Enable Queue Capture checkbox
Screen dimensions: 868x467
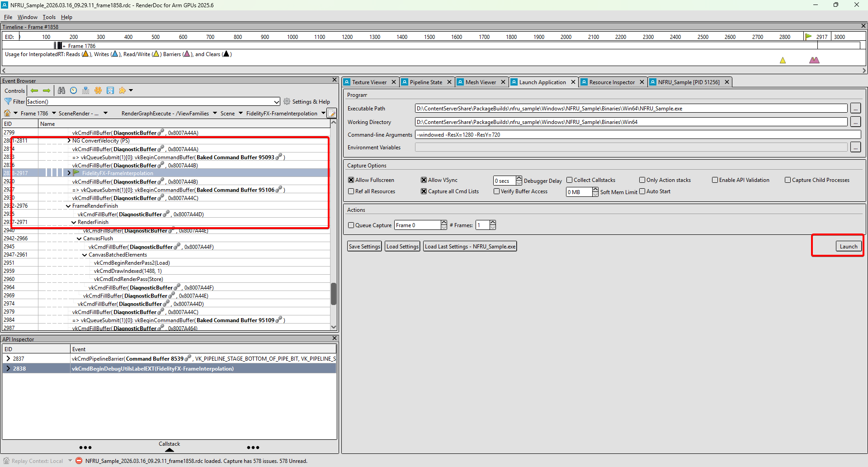pos(351,225)
